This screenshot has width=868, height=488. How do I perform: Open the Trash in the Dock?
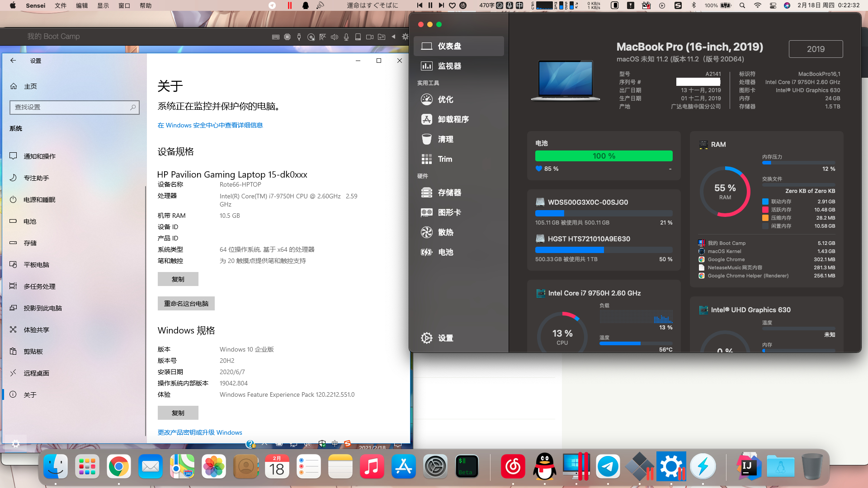point(812,466)
